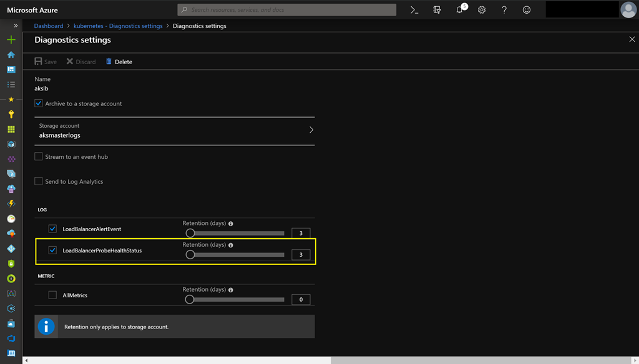The width and height of the screenshot is (639, 364).
Task: Open portal settings gear icon
Action: [x=482, y=10]
